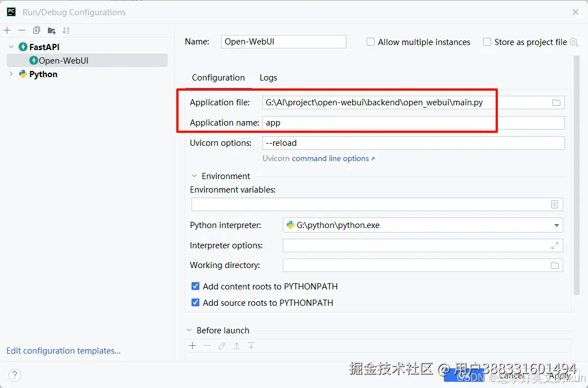This screenshot has height=388, width=588.
Task: Remove the selected configuration with the minus icon
Action: click(22, 30)
